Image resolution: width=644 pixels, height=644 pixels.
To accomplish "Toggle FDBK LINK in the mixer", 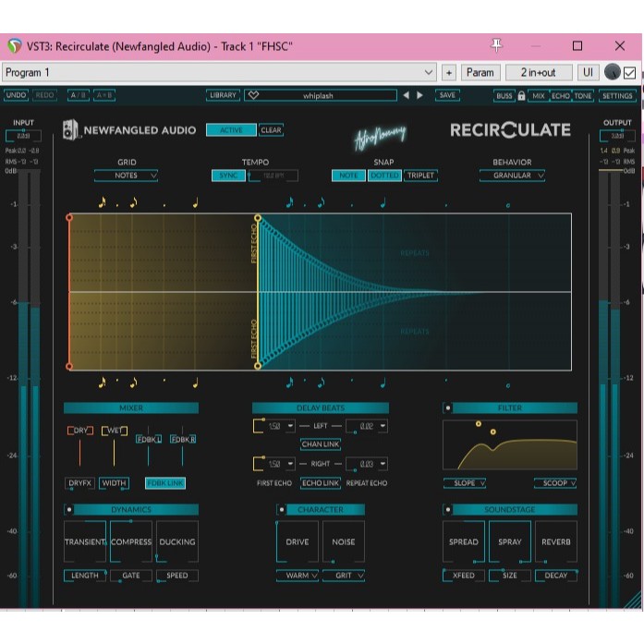I will 165,483.
